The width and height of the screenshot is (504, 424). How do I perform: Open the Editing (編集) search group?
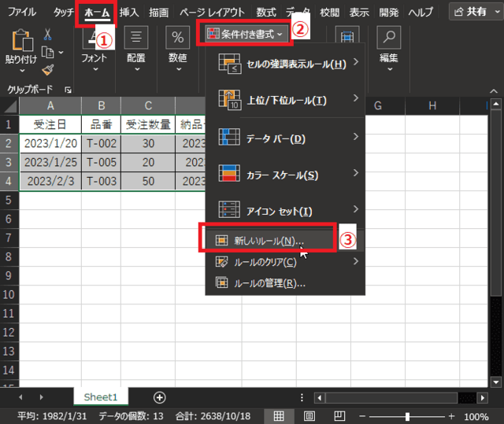point(388,46)
